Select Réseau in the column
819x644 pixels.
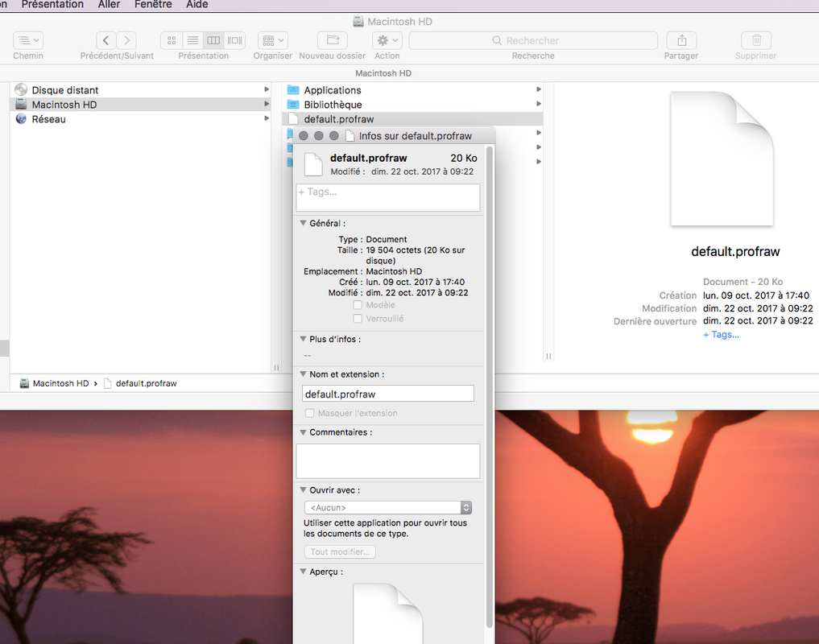point(141,119)
